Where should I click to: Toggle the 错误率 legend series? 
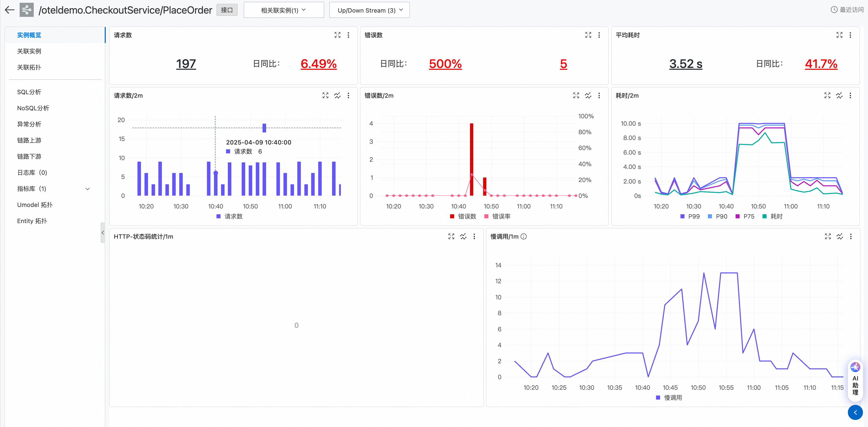click(497, 216)
